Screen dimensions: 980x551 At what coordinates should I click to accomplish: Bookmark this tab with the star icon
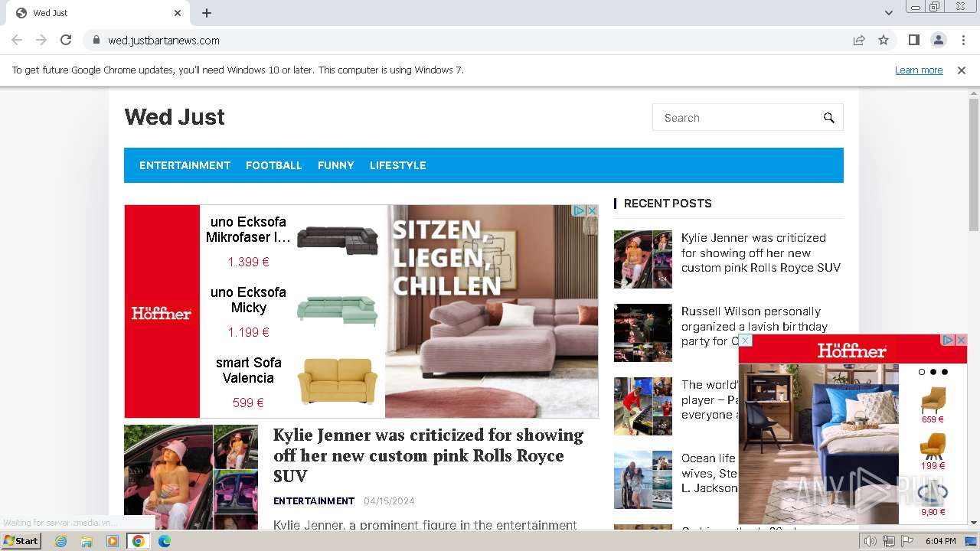[x=884, y=40]
